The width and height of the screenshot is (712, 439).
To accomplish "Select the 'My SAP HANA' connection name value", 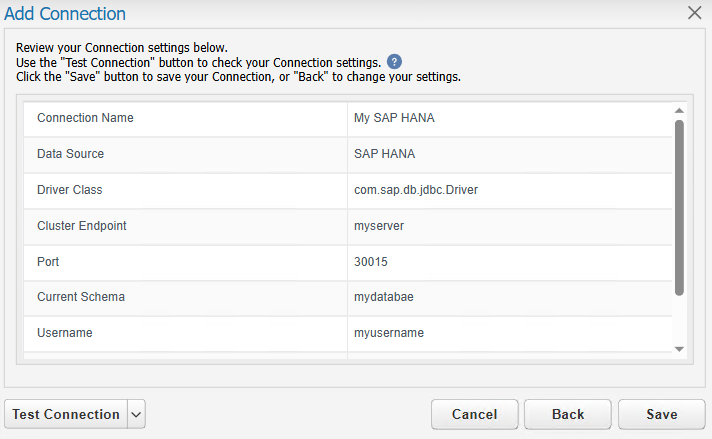I will point(394,118).
